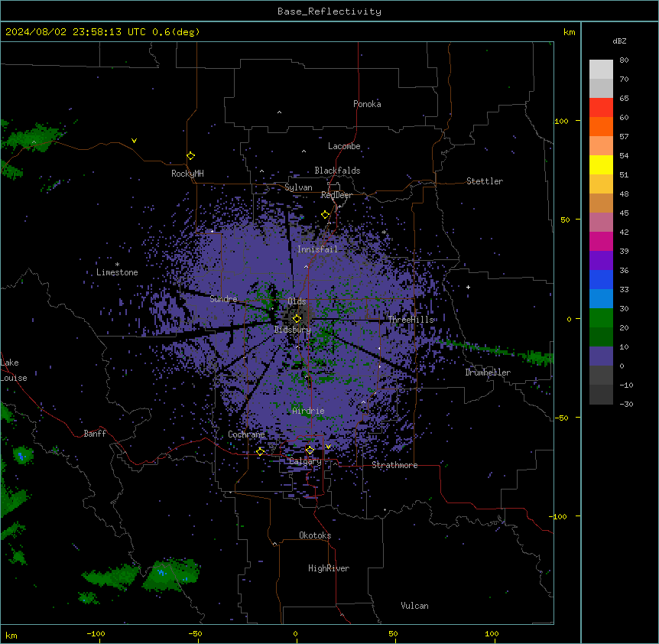
Task: Click the magenta 39-42 dBZ legend swatch
Action: (601, 241)
